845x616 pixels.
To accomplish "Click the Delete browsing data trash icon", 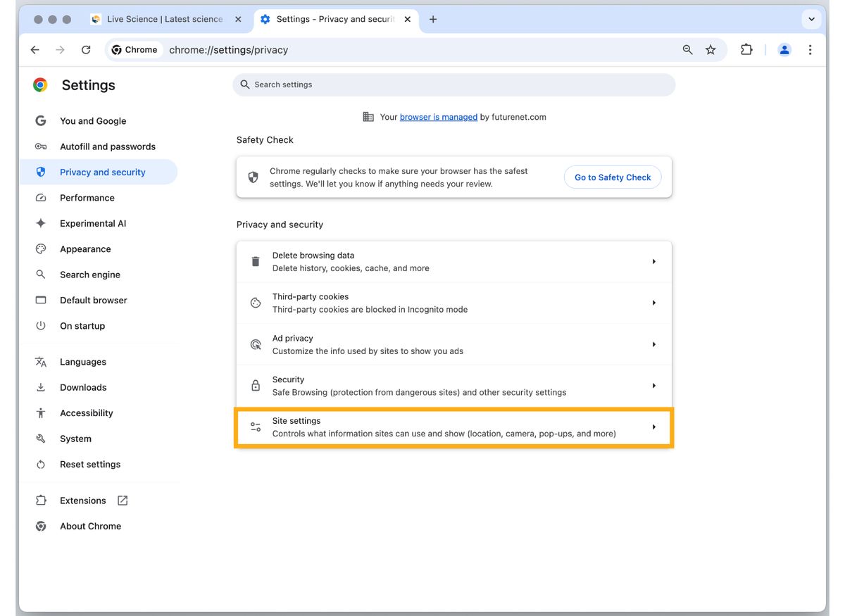I will pos(256,261).
